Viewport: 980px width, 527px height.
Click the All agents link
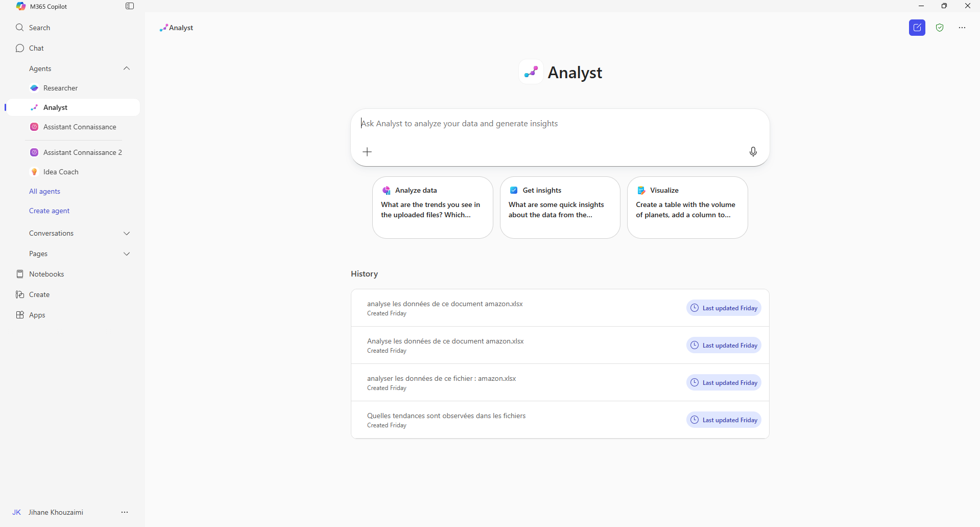(x=44, y=191)
